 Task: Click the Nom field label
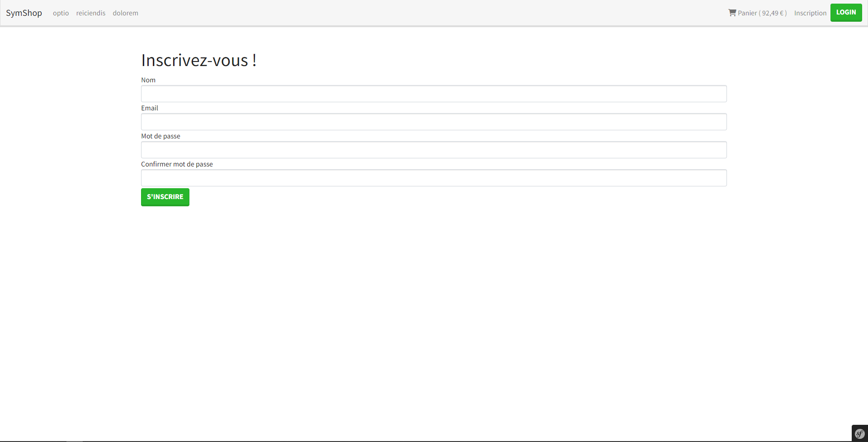148,80
